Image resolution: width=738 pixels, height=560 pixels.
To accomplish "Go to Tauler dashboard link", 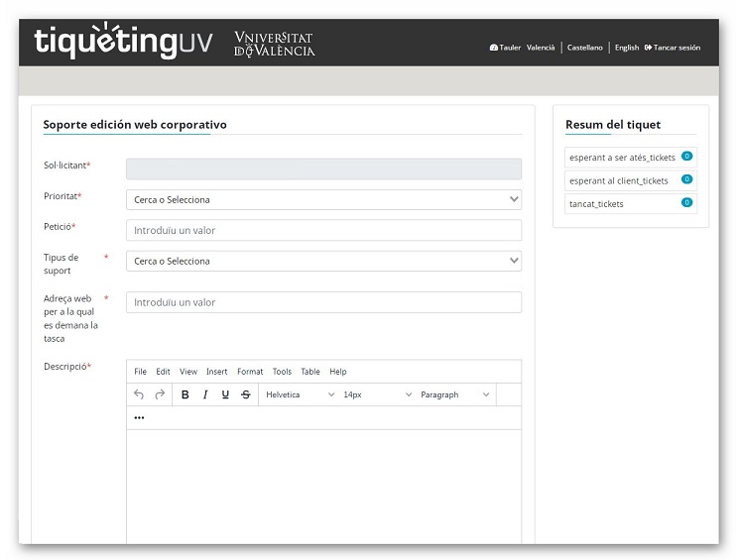I will (x=506, y=48).
